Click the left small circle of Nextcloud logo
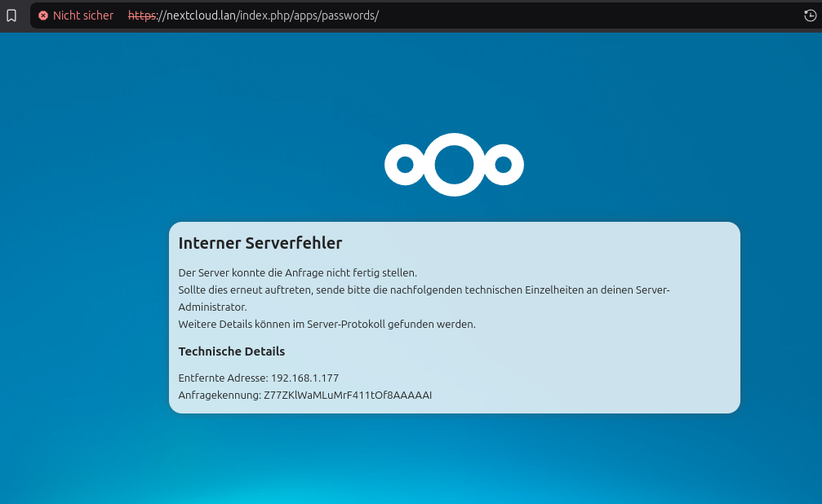The height and width of the screenshot is (504, 822). [x=404, y=166]
